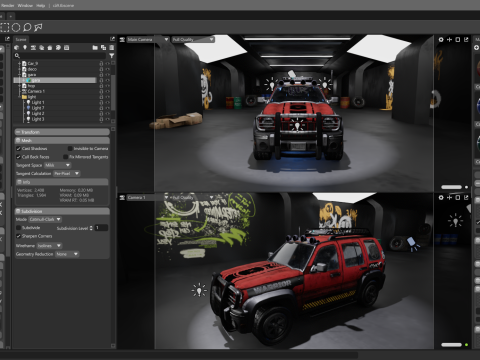This screenshot has width=480, height=360.
Task: Click the top viewport progress slider
Action: (x=451, y=187)
